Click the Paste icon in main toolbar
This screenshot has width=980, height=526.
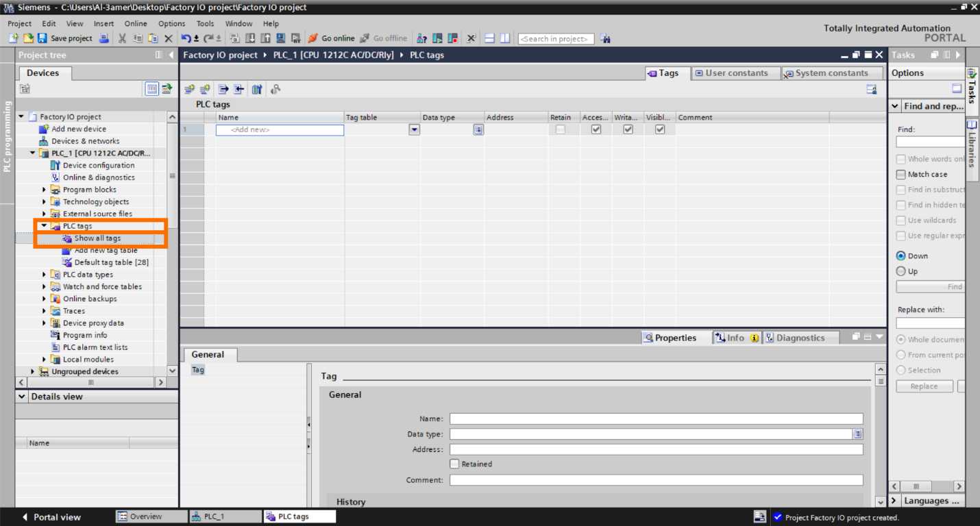pos(152,38)
